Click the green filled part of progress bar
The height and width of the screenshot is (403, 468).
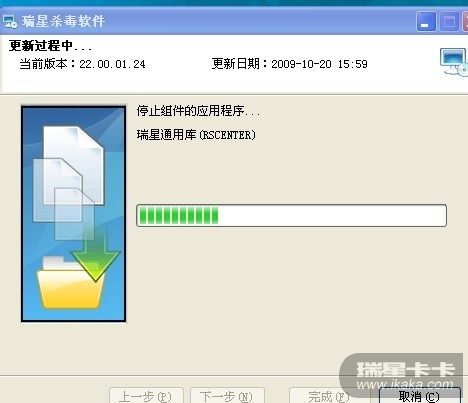(x=179, y=215)
